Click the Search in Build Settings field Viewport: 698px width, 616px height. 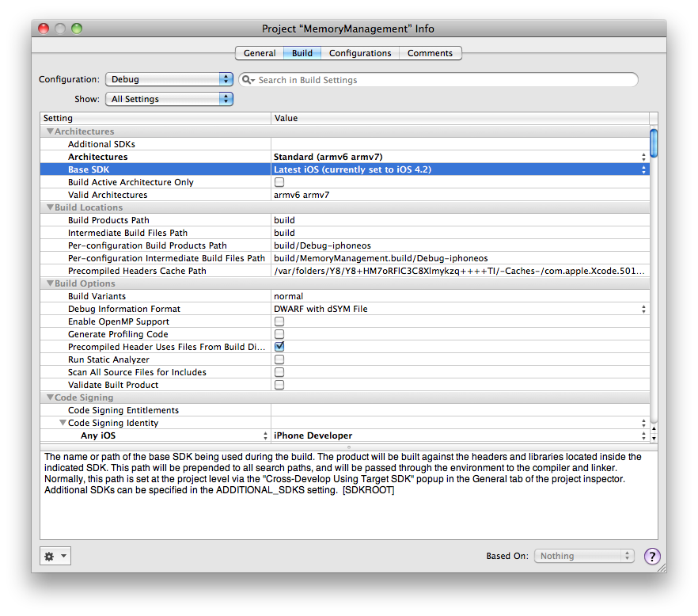(x=438, y=80)
